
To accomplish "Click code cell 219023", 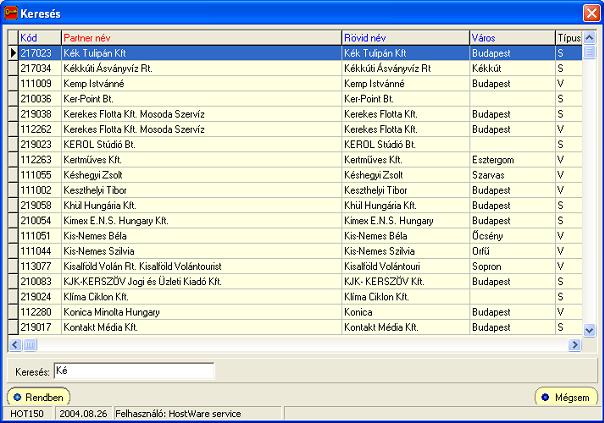I will pos(40,144).
